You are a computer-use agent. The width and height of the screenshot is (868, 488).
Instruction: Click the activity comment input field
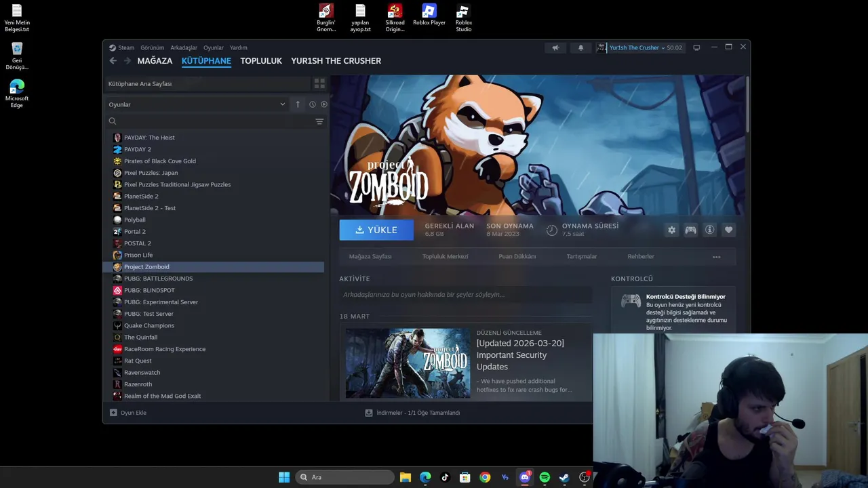click(465, 295)
